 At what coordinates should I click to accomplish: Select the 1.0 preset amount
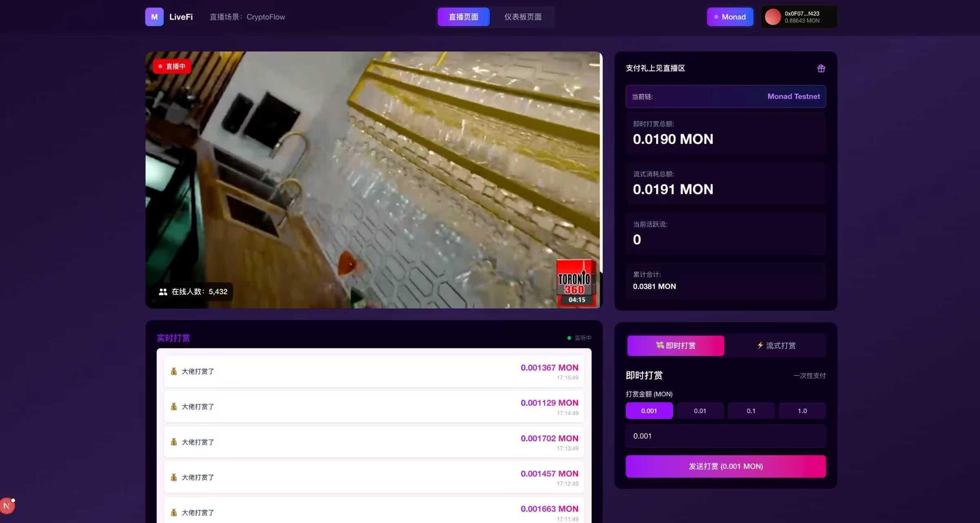802,411
